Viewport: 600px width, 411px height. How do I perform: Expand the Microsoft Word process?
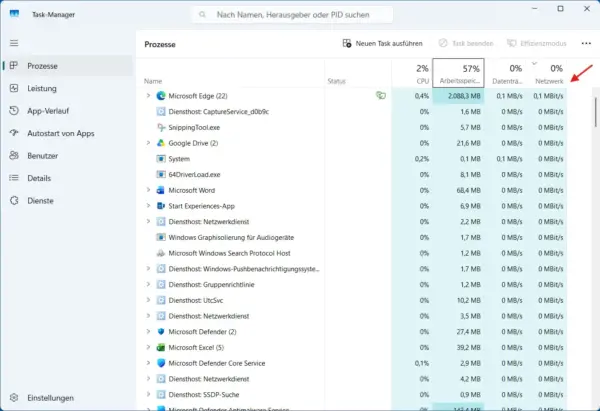coord(148,190)
